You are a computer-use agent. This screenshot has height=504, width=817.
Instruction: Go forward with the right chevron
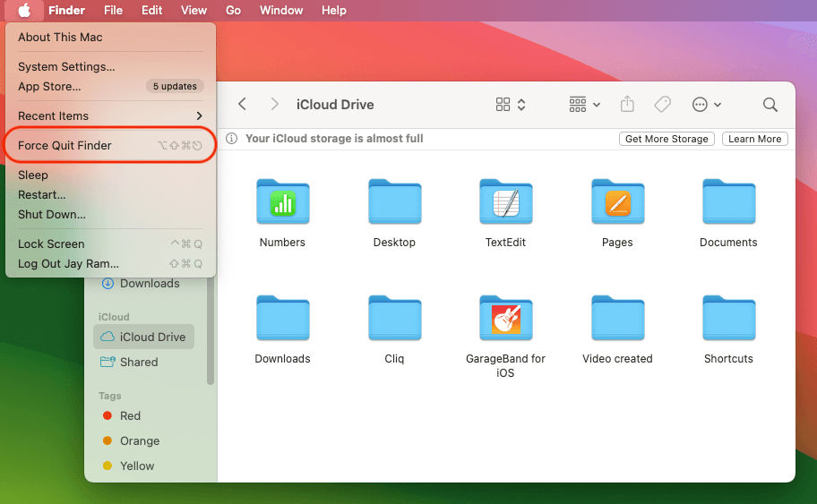(274, 104)
